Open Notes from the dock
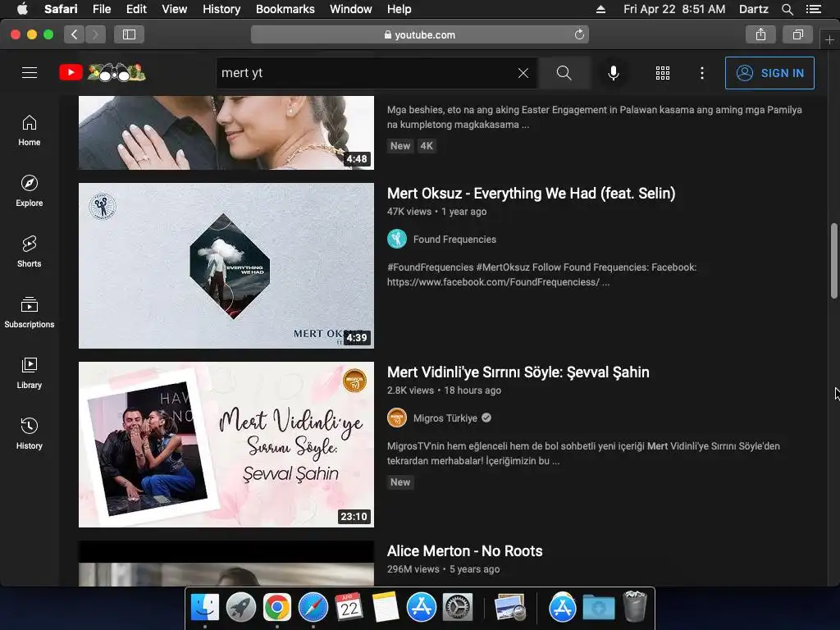Viewport: 840px width, 630px height. (x=386, y=607)
